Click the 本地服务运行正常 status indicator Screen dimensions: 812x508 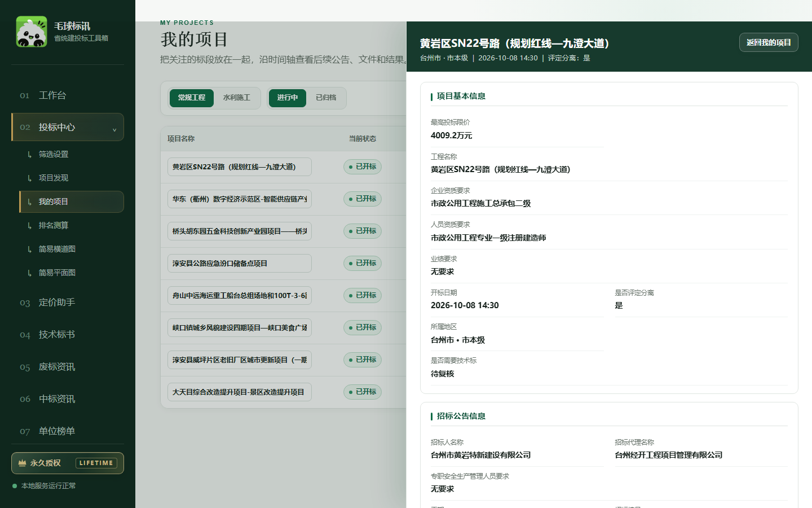point(44,486)
